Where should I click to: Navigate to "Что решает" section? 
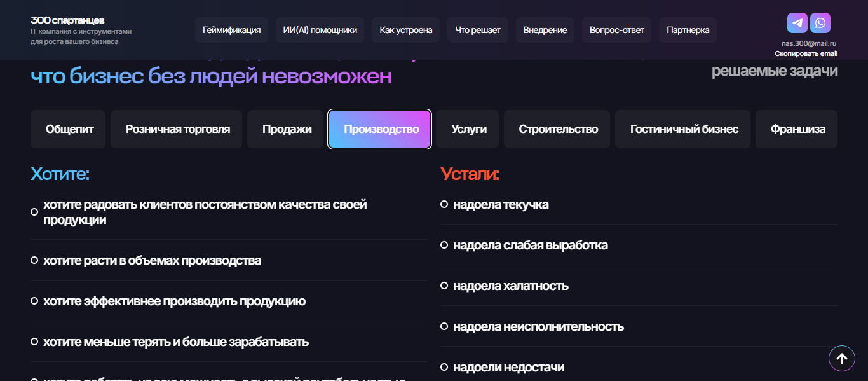pos(478,30)
